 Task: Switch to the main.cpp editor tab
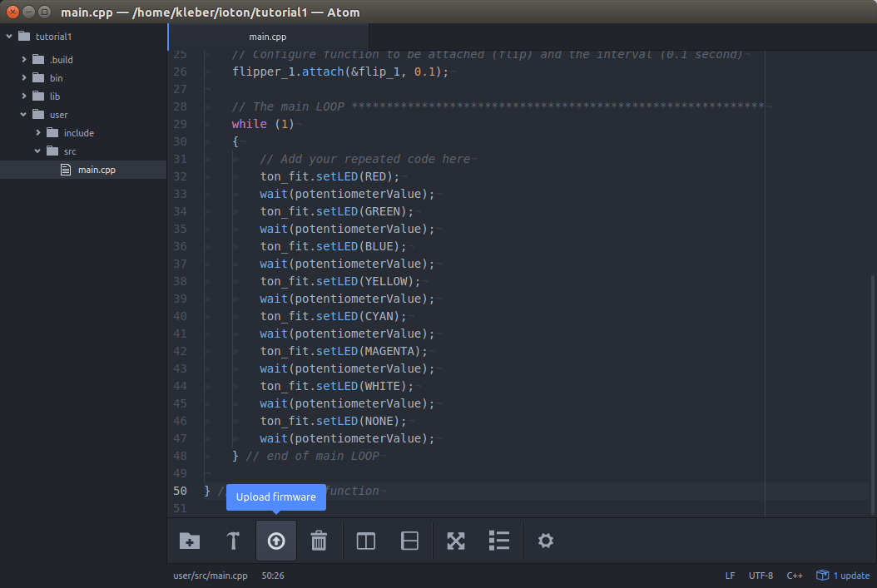click(x=268, y=37)
